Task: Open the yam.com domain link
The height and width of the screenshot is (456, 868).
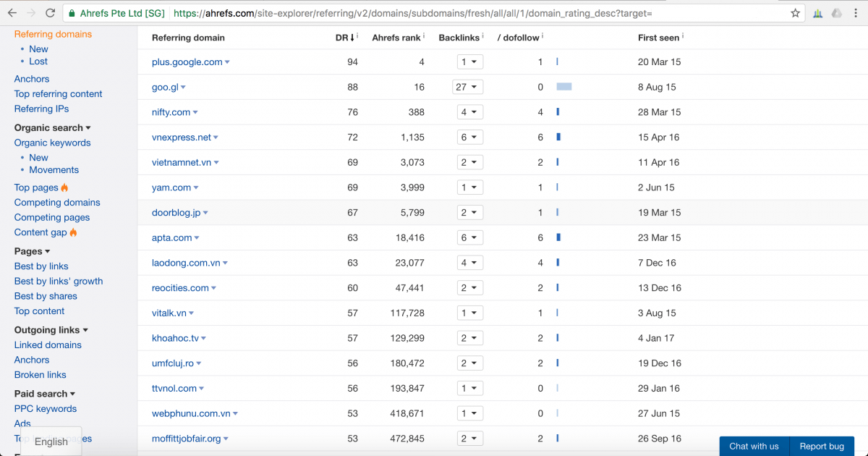Action: coord(171,187)
